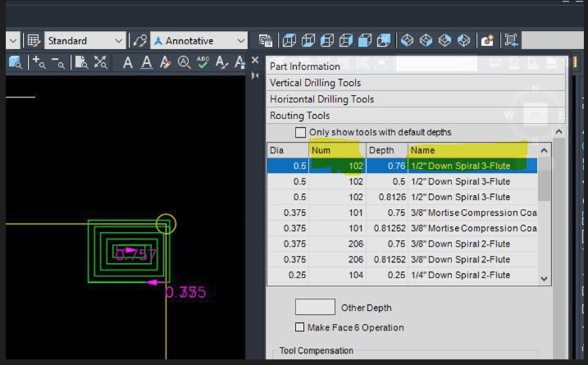Click the Zoom Out magnifier icon
The width and height of the screenshot is (588, 365).
pyautogui.click(x=57, y=62)
